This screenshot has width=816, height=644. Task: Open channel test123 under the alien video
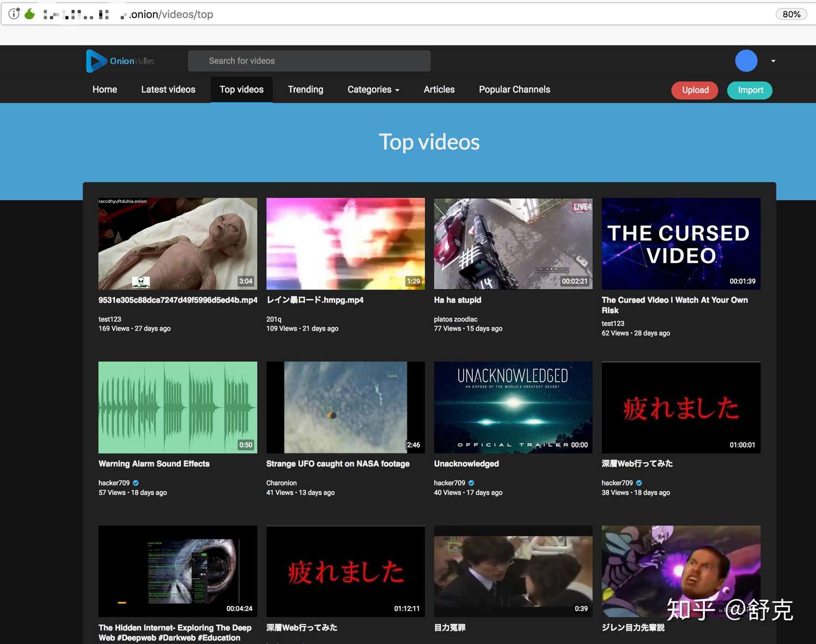tap(110, 319)
